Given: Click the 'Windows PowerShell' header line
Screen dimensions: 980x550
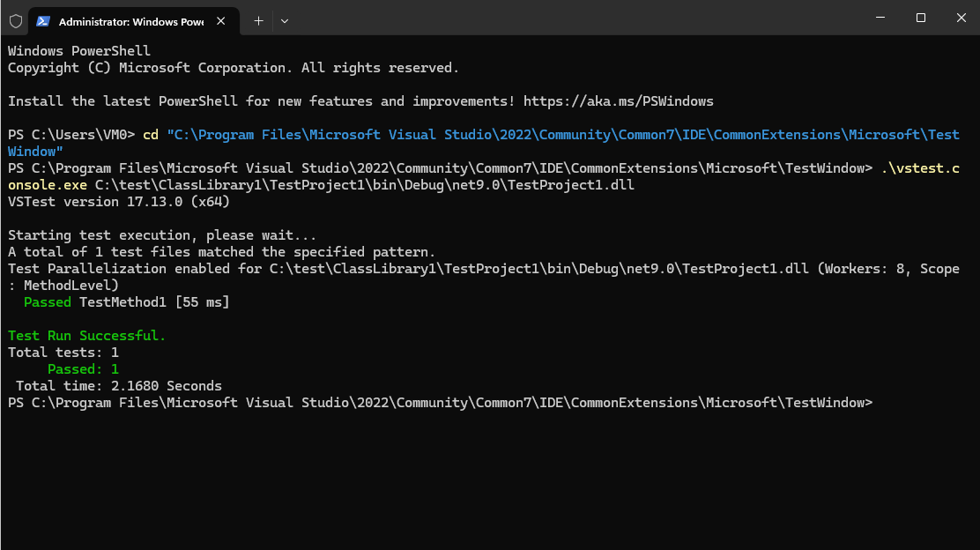Looking at the screenshot, I should pos(78,50).
